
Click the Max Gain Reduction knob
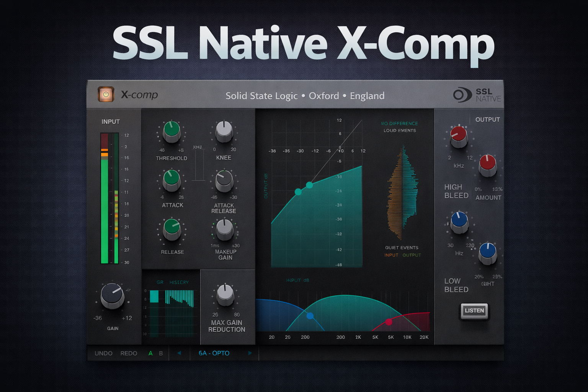[x=225, y=295]
